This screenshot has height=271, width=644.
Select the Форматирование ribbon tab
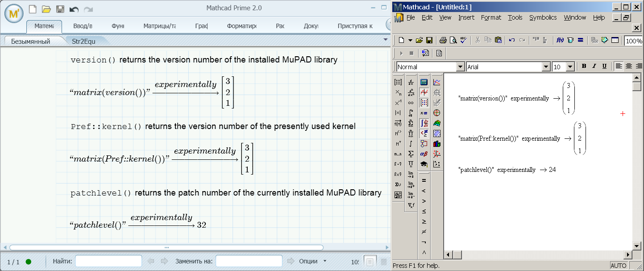pos(241,26)
